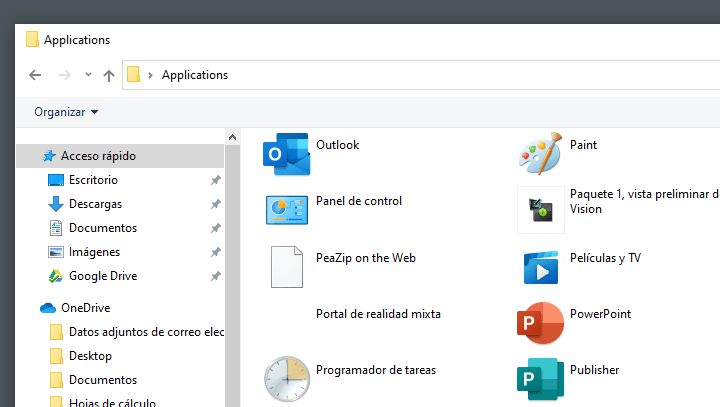Select the Películas y TV label

pos(605,258)
